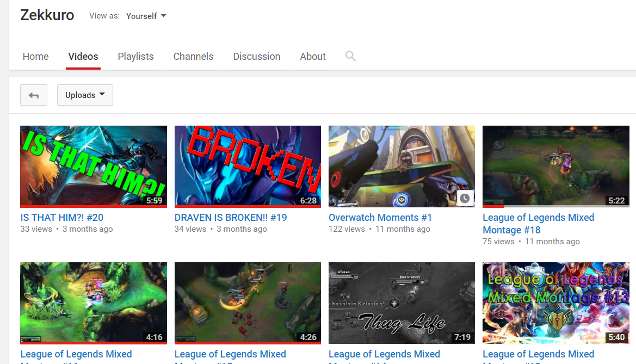Open title link below the 4:26 thumbnail
The height and width of the screenshot is (364, 636).
[230, 356]
